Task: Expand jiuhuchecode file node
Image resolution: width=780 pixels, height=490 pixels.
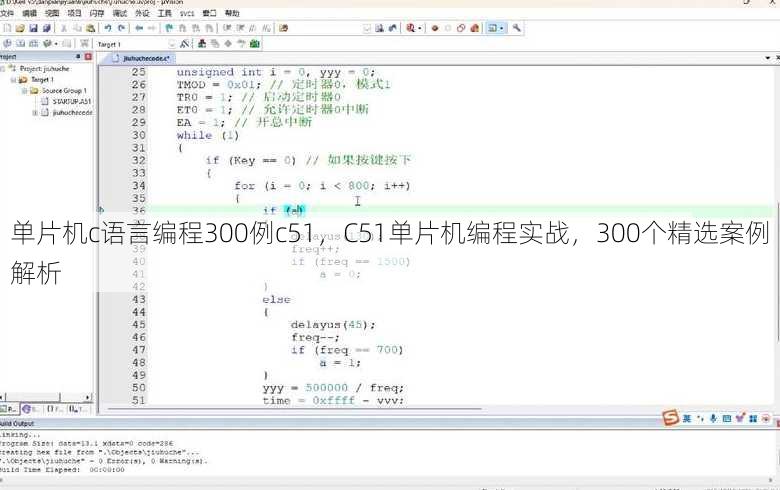Action: (x=35, y=113)
